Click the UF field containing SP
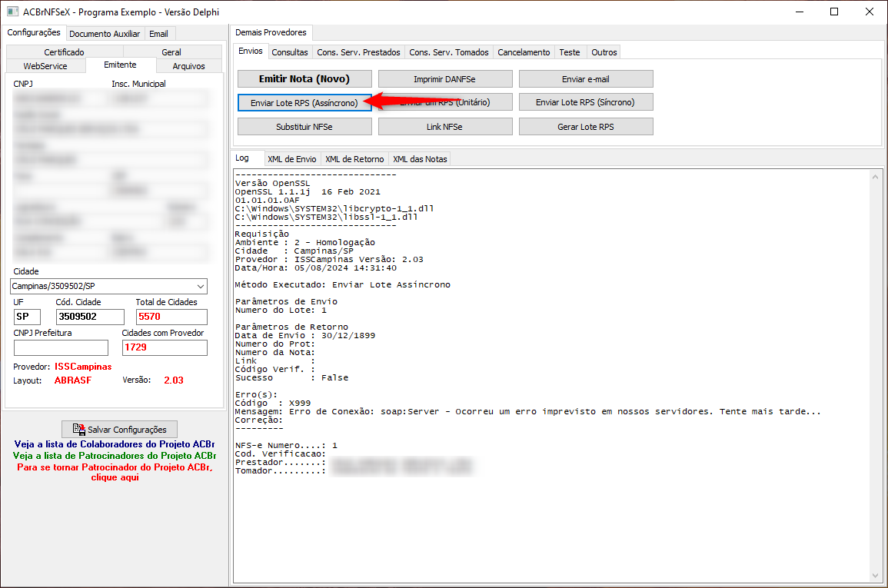The image size is (888, 588). (x=27, y=317)
